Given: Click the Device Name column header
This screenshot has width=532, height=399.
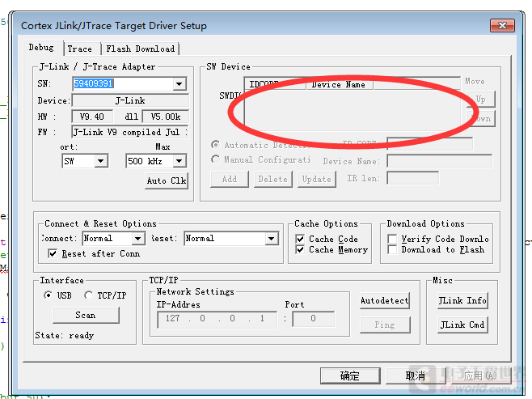Looking at the screenshot, I should coord(339,84).
